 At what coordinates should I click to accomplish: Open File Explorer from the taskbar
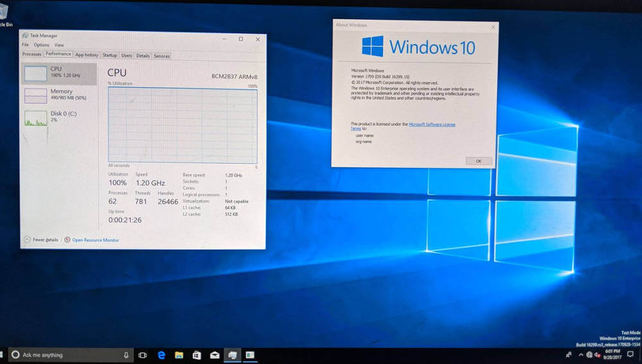coord(179,354)
